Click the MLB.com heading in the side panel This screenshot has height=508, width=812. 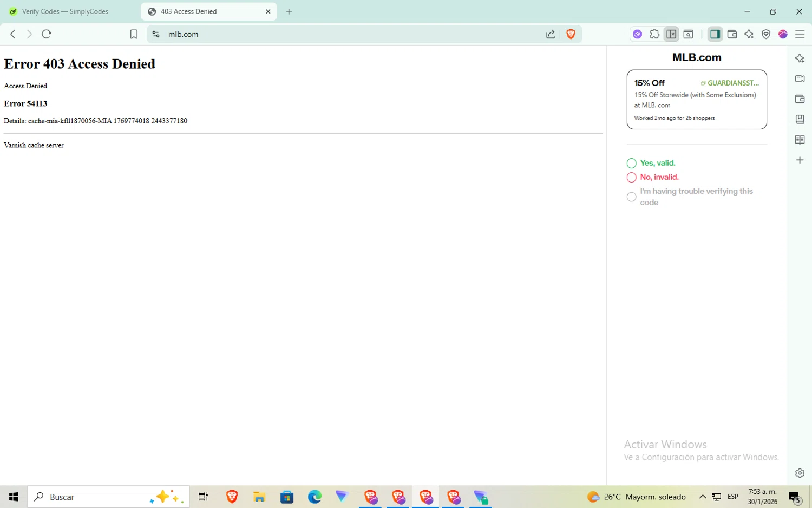pos(697,57)
